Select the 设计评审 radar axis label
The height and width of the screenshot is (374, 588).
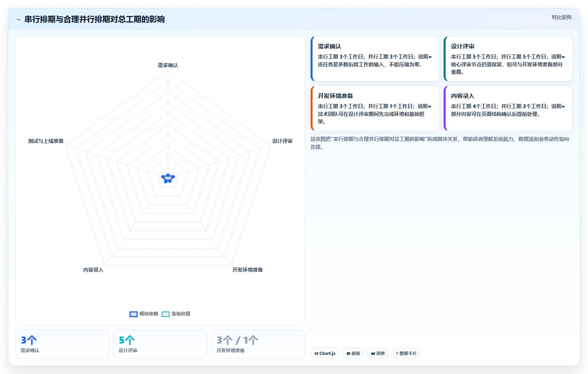(282, 141)
